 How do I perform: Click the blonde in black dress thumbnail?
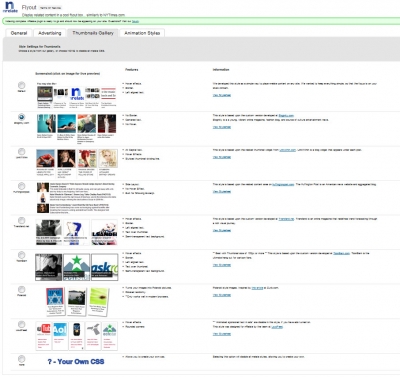(66, 158)
